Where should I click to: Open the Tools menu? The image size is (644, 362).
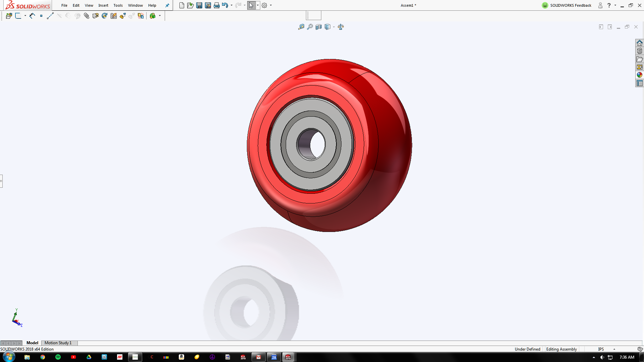tap(118, 5)
